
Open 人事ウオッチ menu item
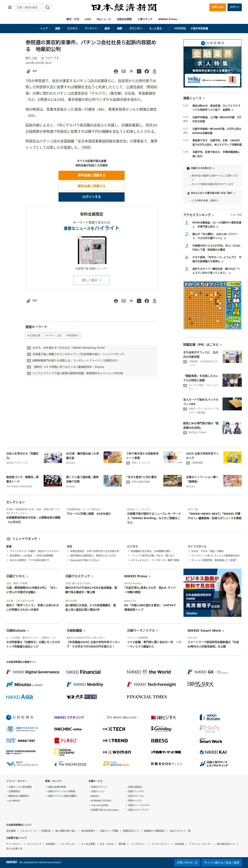click(145, 19)
